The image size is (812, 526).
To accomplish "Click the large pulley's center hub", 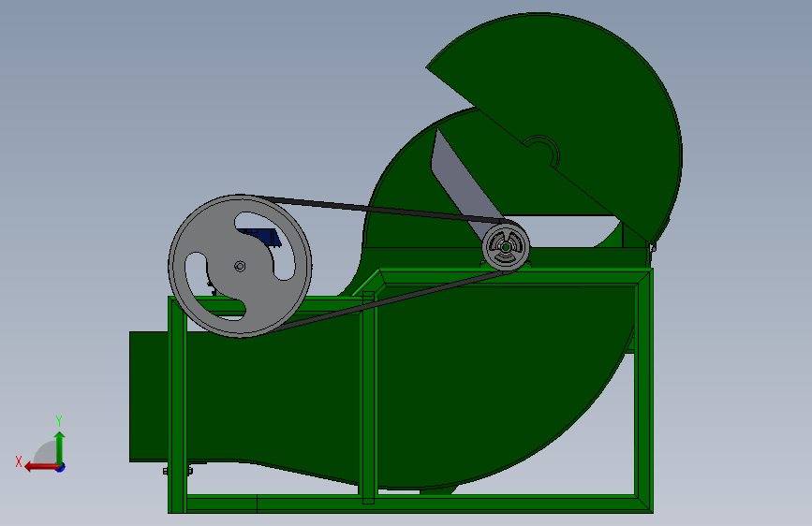I will pyautogui.click(x=240, y=266).
